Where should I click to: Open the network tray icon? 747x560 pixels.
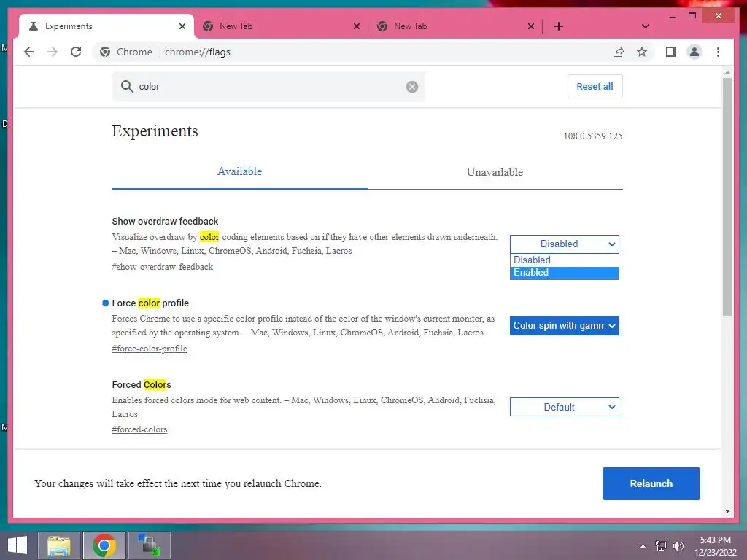[661, 546]
